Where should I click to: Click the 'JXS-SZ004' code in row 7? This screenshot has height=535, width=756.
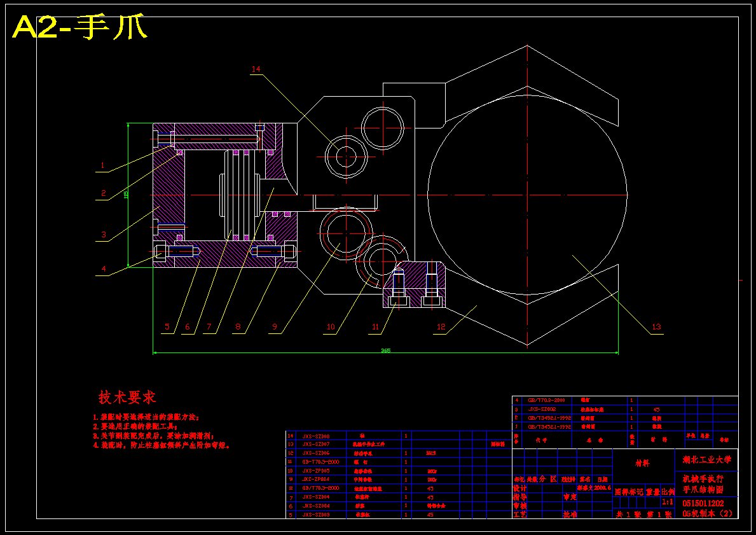click(316, 497)
